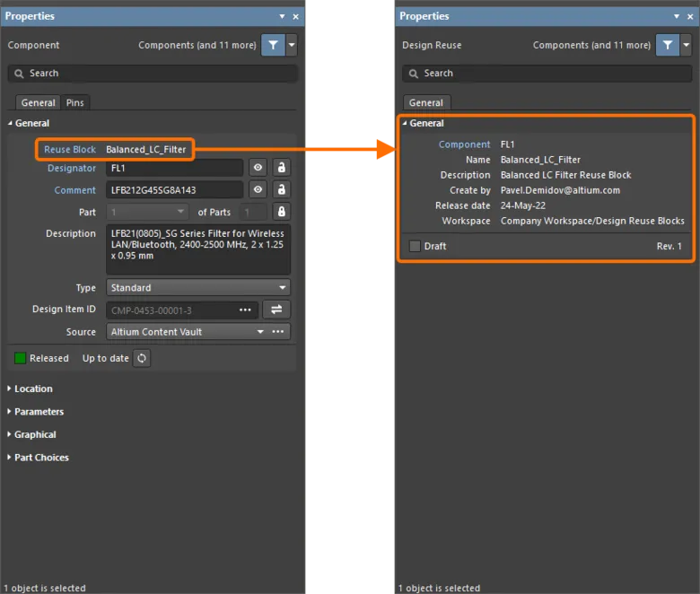Viewport: 700px width, 594px height.
Task: Close the right Properties panel
Action: [x=690, y=16]
